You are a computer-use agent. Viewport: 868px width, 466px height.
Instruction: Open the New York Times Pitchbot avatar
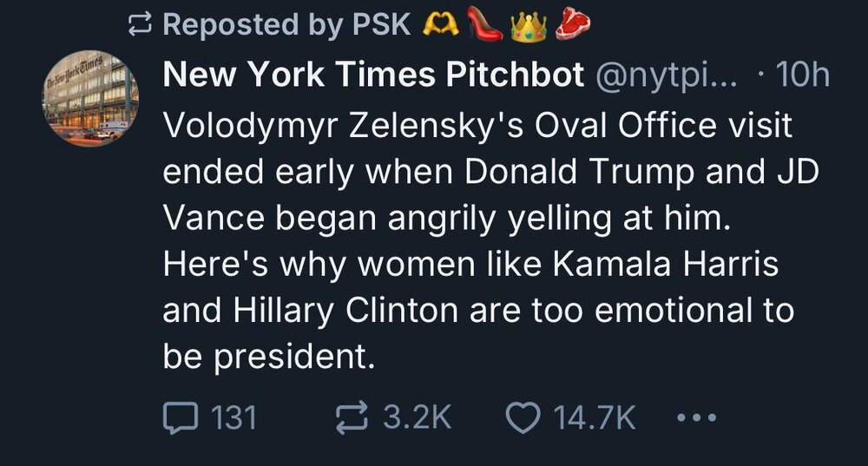click(91, 98)
